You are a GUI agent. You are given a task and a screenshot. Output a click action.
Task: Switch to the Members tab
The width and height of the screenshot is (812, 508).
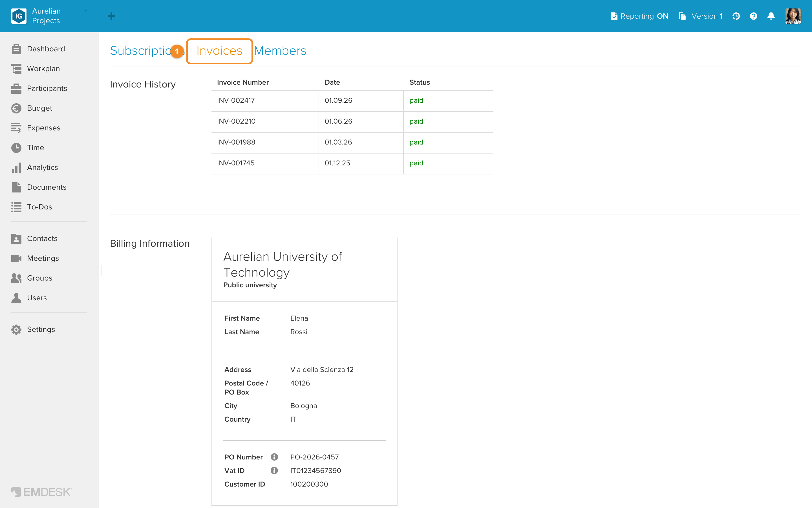[280, 51]
